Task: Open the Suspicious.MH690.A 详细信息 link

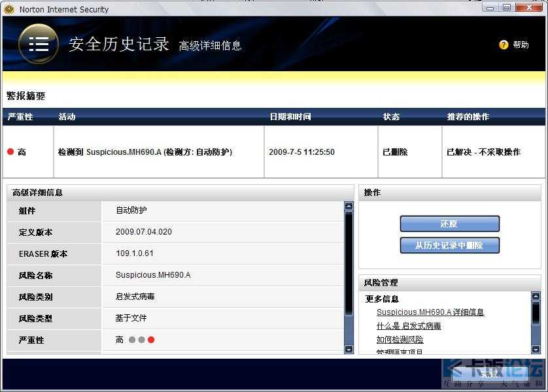Action: (x=430, y=312)
